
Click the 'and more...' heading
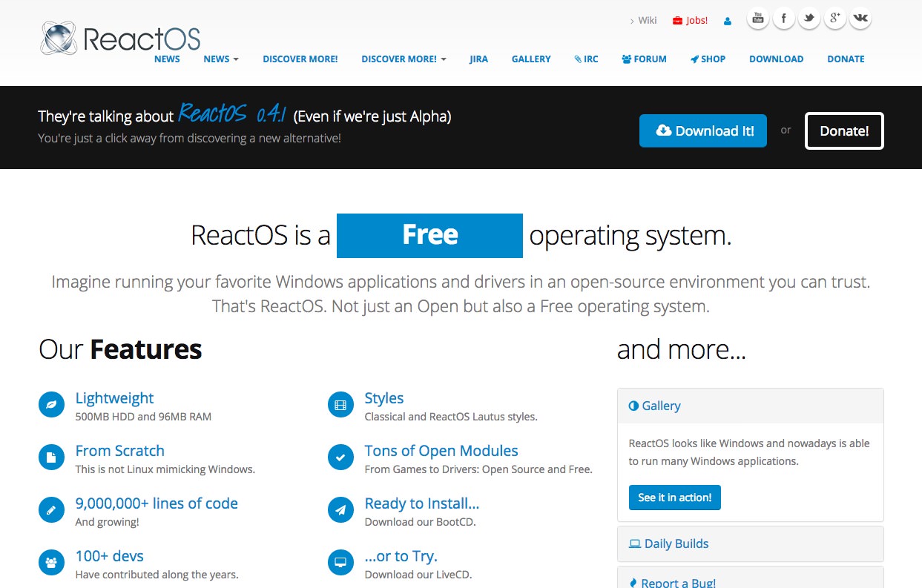682,349
